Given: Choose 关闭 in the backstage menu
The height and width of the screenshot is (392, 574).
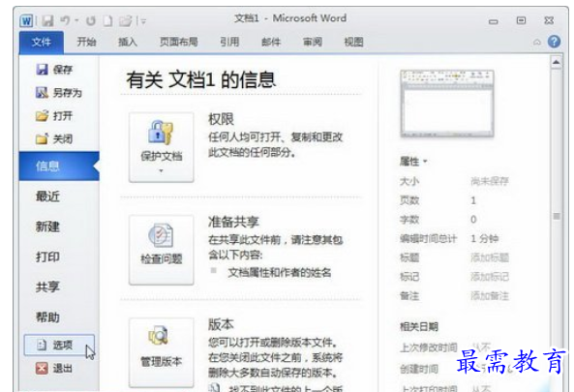Looking at the screenshot, I should click(54, 139).
